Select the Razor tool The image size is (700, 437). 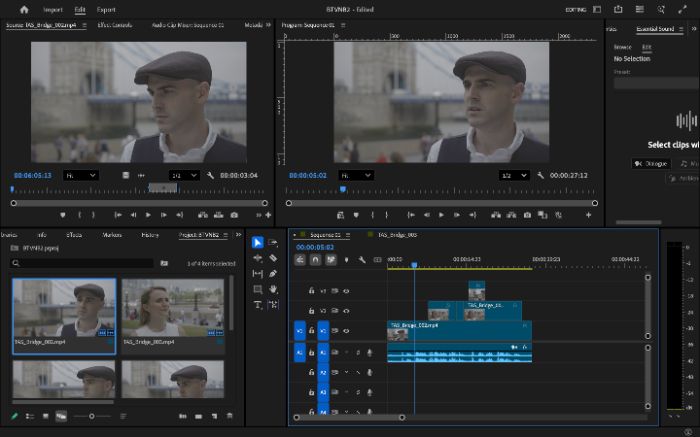click(x=273, y=258)
